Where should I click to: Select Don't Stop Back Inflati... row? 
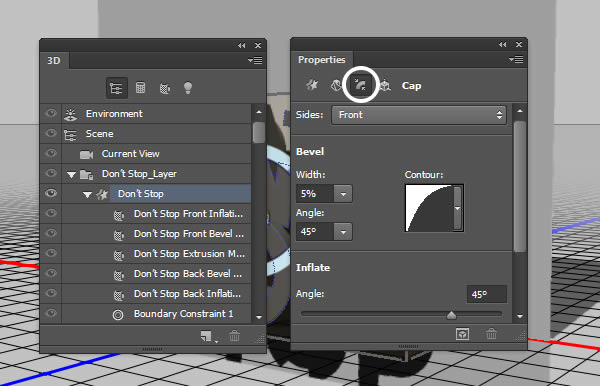pyautogui.click(x=157, y=293)
